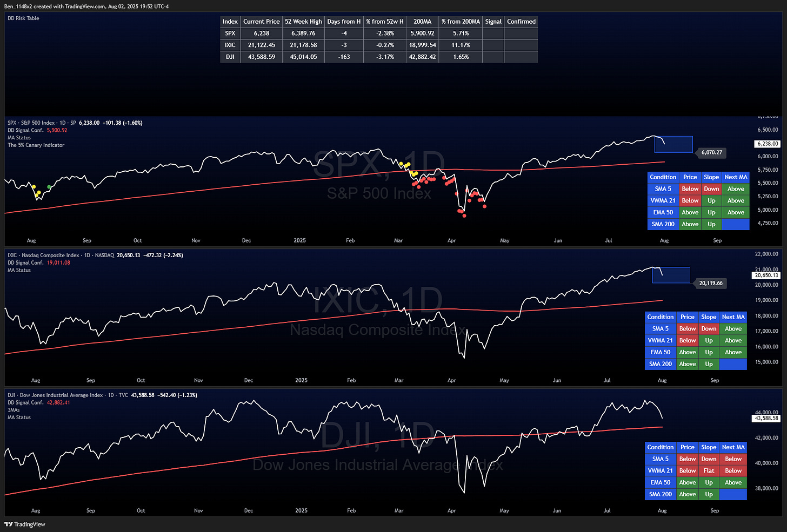This screenshot has height=532, width=787.
Task: Click the -0.27% cell in the IXIC row
Action: (385, 45)
